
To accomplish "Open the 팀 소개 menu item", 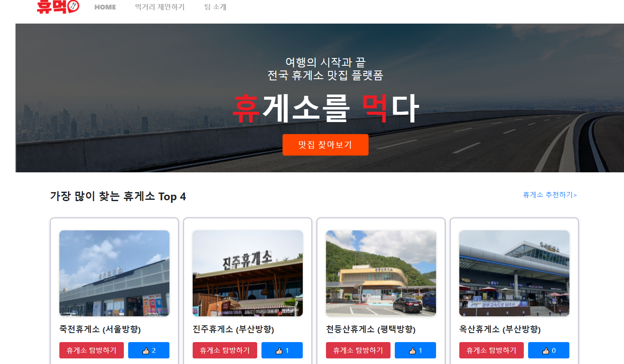I will tap(215, 7).
